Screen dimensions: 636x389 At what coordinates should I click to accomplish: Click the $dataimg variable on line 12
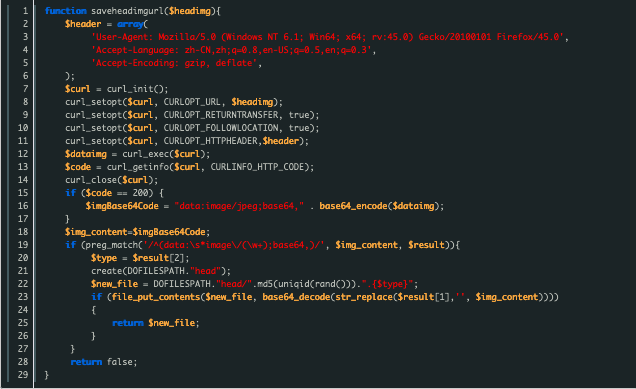(x=86, y=154)
